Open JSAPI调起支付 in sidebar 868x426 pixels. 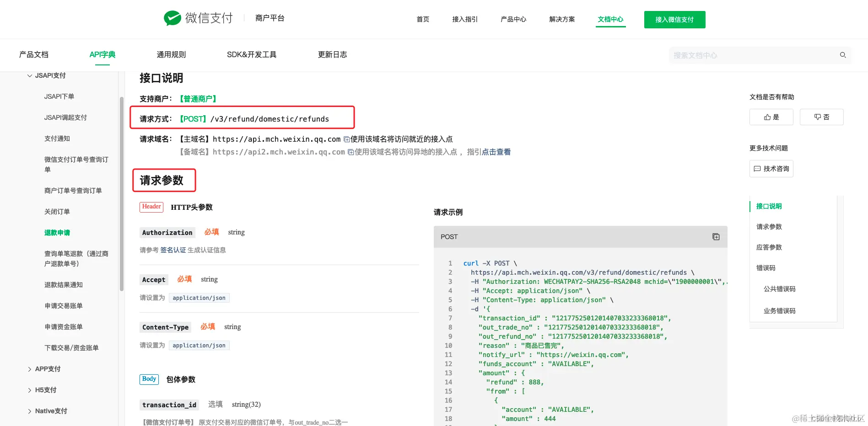[x=65, y=117]
